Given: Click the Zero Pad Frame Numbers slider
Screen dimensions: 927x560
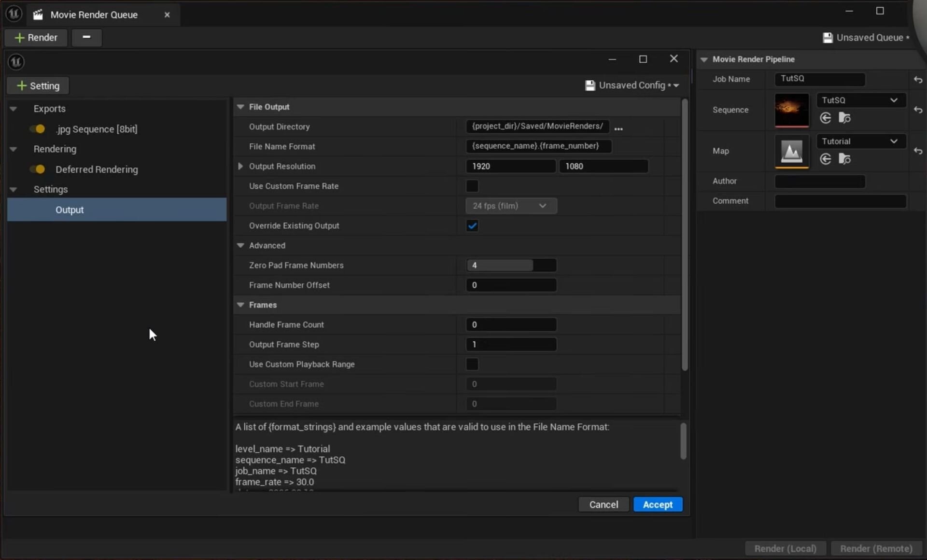Looking at the screenshot, I should tap(510, 265).
